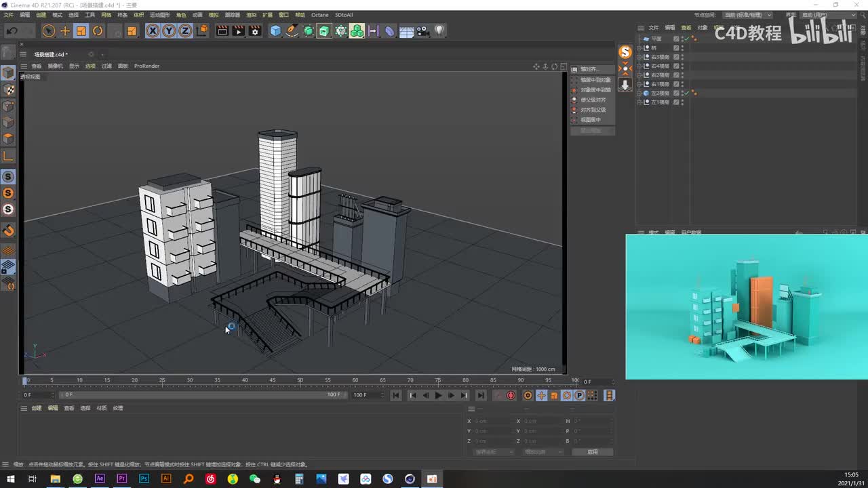Open the 3DtoAll menu
The height and width of the screenshot is (488, 868).
click(344, 15)
